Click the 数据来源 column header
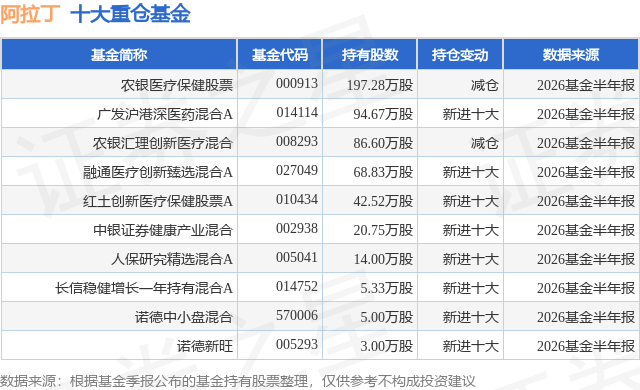Image resolution: width=640 pixels, height=390 pixels. pyautogui.click(x=571, y=55)
